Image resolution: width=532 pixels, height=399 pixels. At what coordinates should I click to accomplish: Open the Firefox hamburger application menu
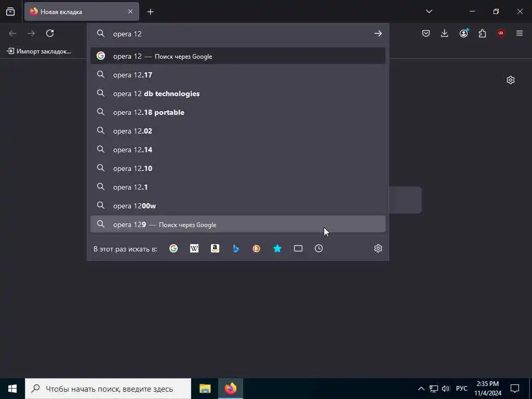pyautogui.click(x=520, y=33)
